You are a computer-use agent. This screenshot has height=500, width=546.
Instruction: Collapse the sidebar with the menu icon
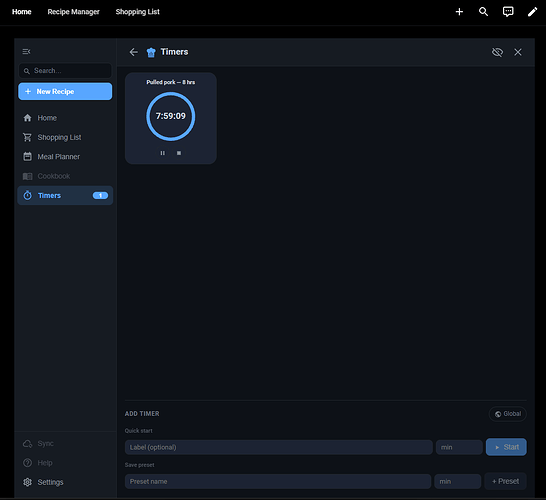26,52
